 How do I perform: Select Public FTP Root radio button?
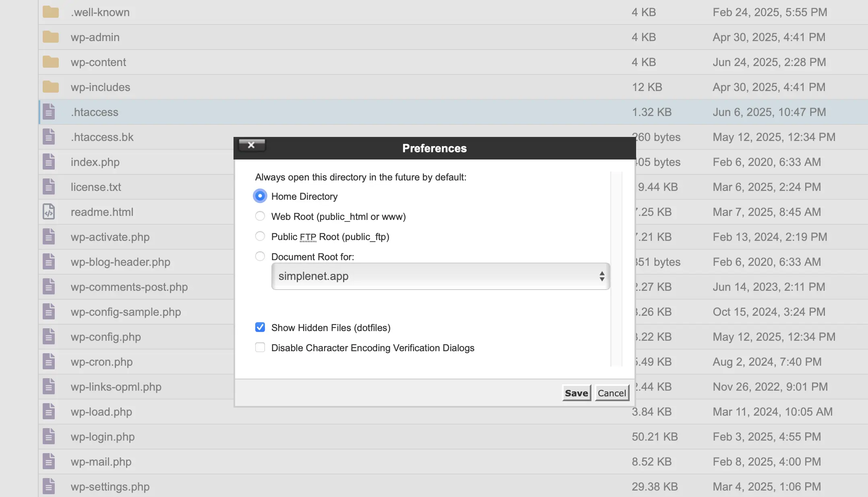(260, 236)
